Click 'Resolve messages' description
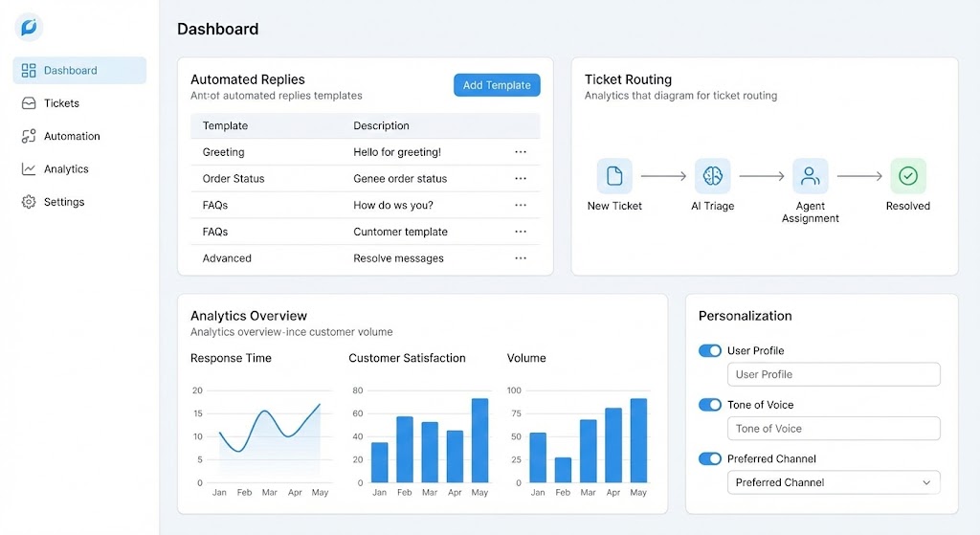 (x=398, y=258)
